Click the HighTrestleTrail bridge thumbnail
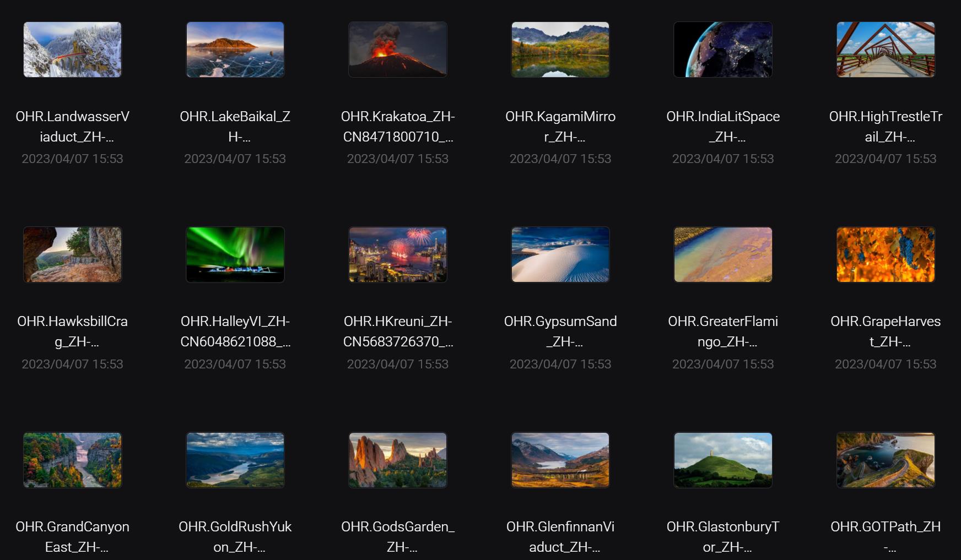 pos(886,50)
